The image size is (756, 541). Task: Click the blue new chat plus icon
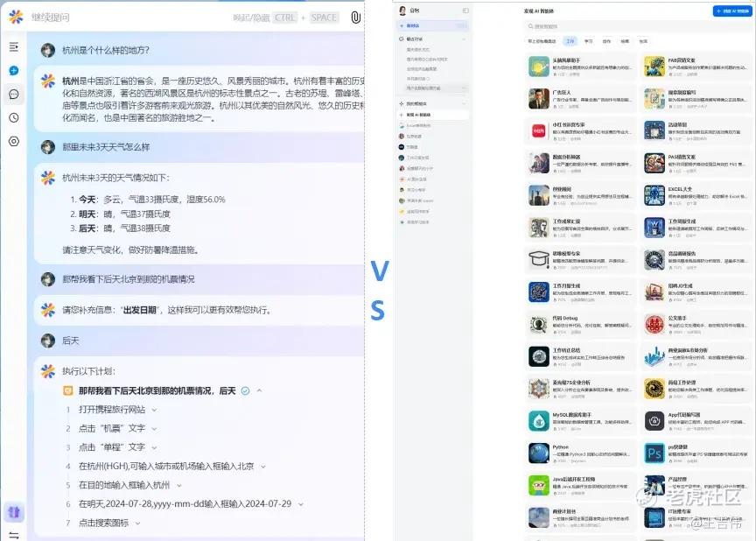pos(14,70)
